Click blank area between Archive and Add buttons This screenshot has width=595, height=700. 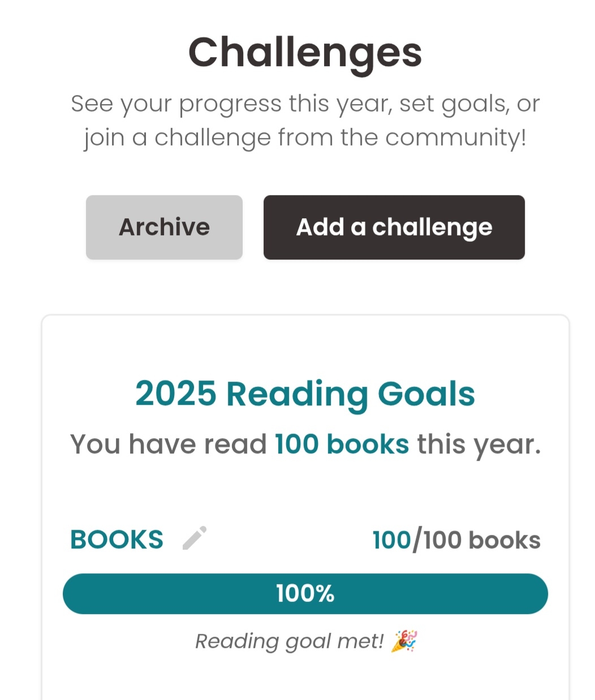(x=253, y=227)
